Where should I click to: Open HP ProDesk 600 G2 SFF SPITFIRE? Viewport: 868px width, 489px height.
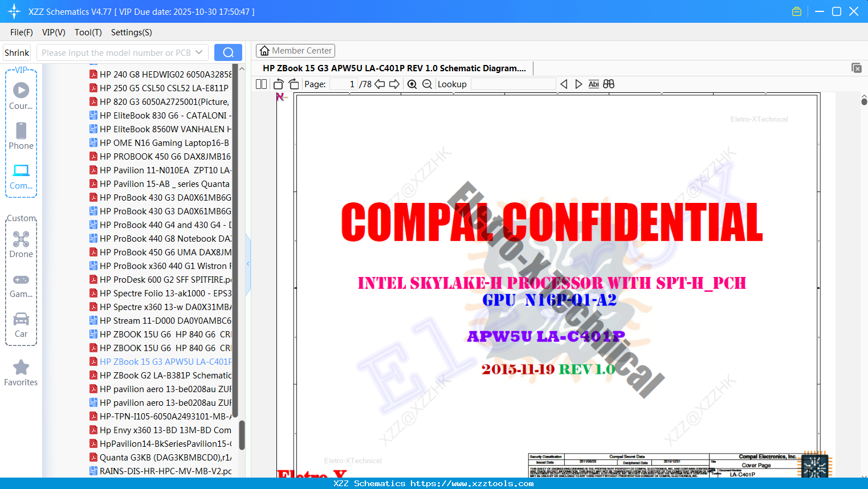tap(161, 279)
